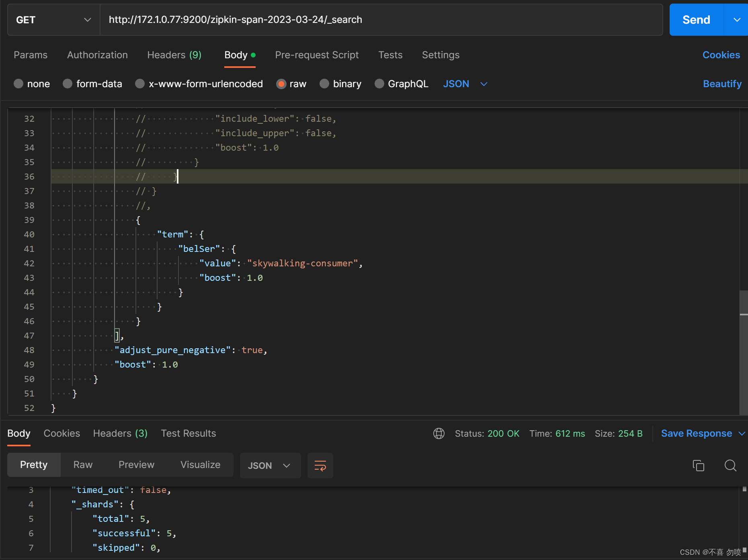Switch to the Authorization tab
The width and height of the screenshot is (748, 560).
click(97, 55)
